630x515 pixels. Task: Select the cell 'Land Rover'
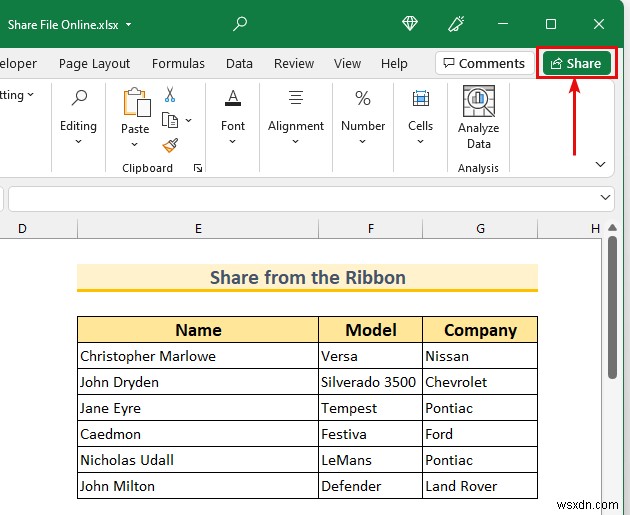point(480,486)
